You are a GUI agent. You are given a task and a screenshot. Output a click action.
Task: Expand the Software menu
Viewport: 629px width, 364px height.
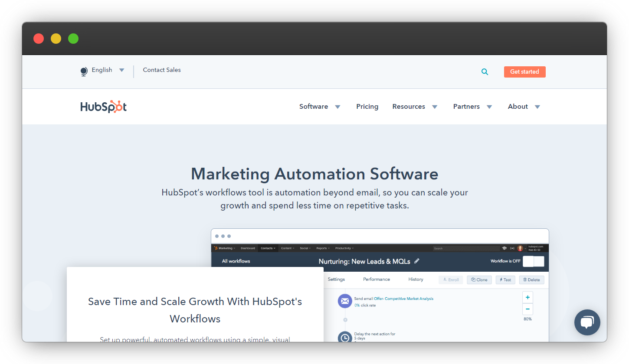(x=320, y=107)
